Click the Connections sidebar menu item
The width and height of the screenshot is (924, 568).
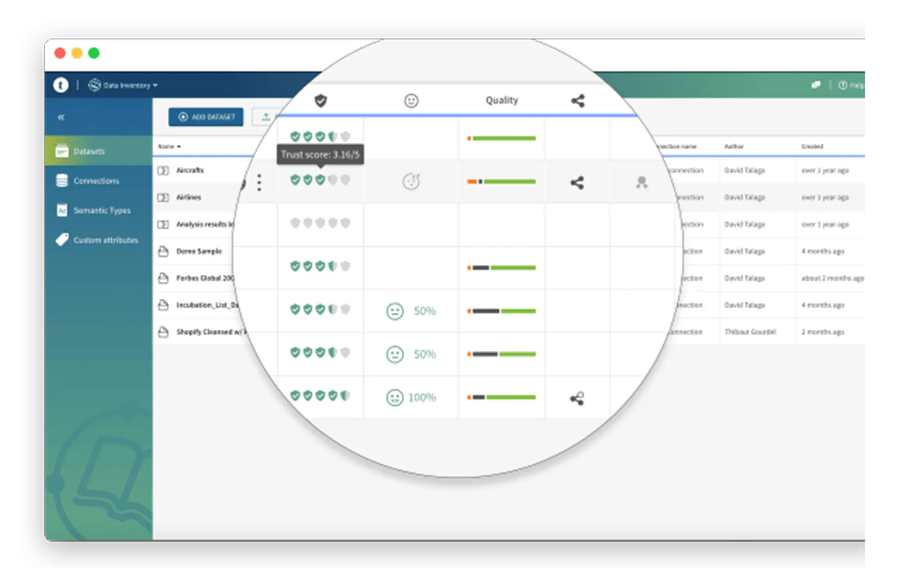95,181
